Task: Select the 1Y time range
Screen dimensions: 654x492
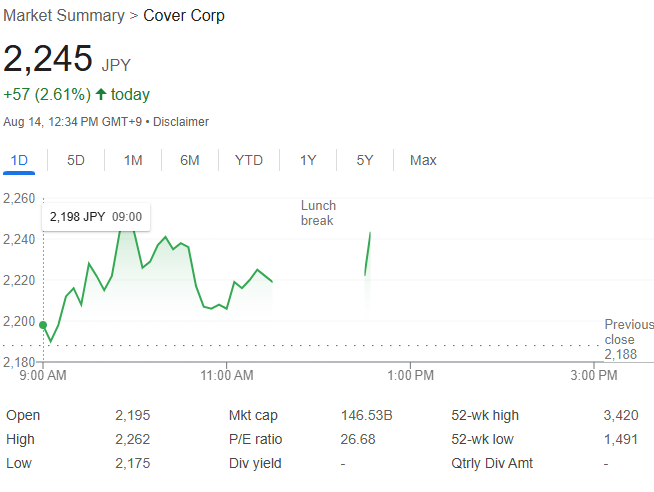Action: (308, 160)
